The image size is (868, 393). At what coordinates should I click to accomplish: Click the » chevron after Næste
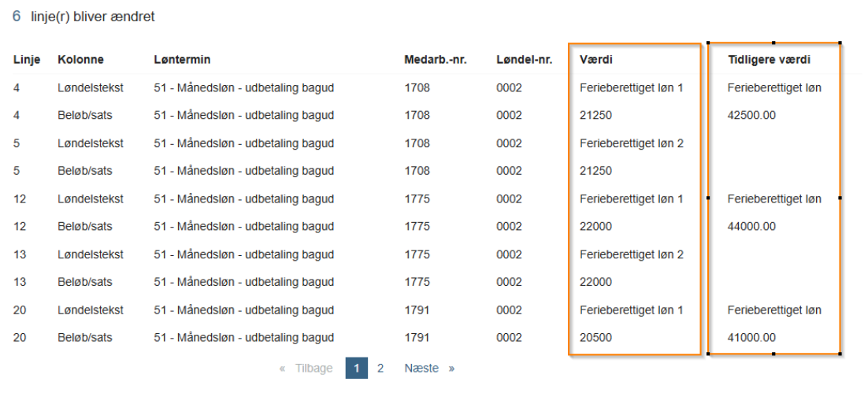pos(452,369)
